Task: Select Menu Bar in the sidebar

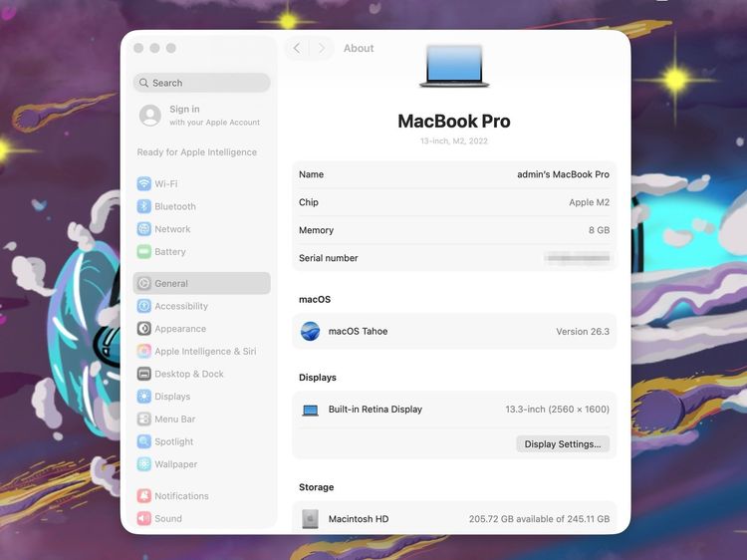Action: [x=202, y=420]
